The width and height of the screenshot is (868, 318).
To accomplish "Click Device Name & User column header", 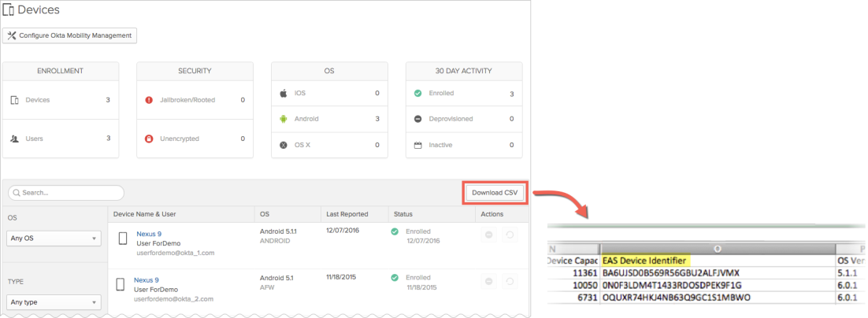I will pos(144,214).
